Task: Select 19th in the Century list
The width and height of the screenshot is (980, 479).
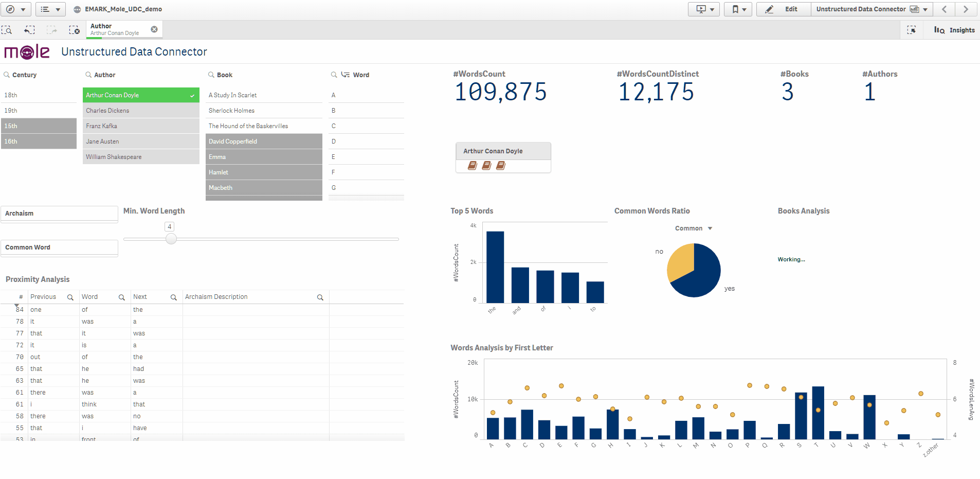Action: click(39, 111)
